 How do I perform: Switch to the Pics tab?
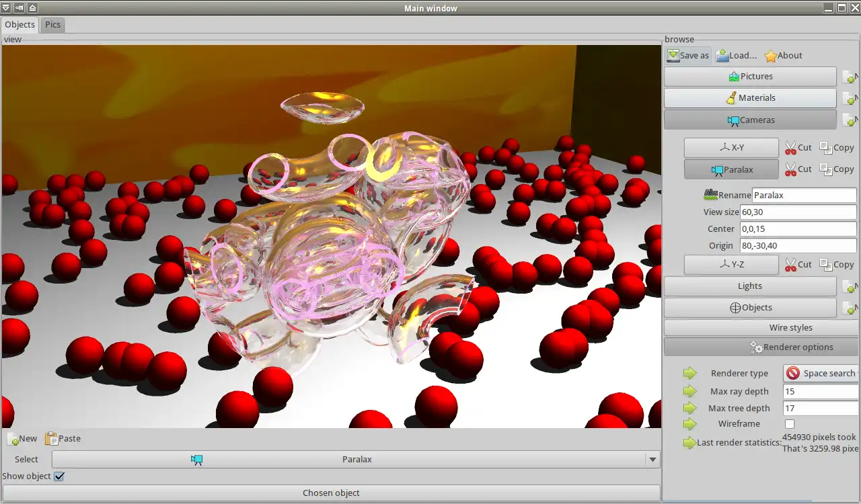tap(53, 25)
